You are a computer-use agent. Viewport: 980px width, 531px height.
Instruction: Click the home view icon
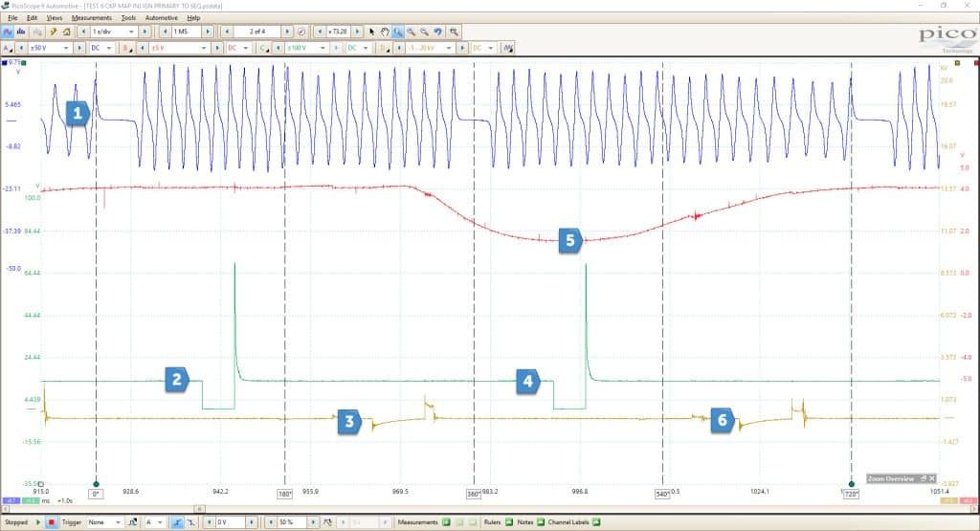tap(67, 32)
